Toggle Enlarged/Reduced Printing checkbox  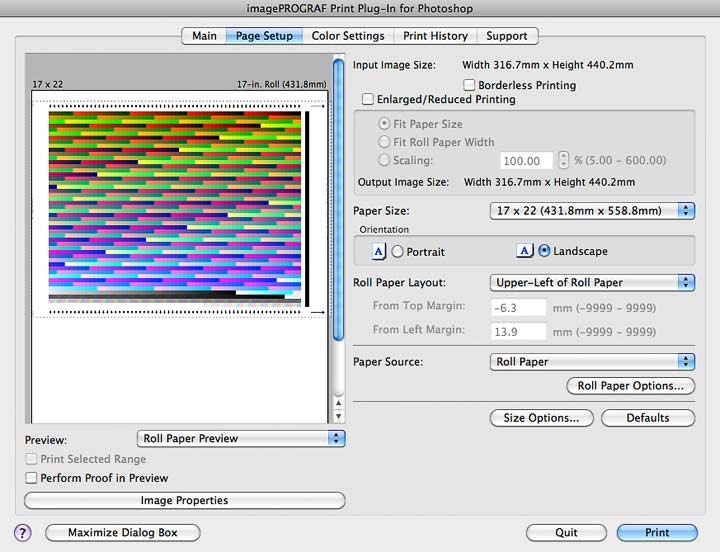367,99
